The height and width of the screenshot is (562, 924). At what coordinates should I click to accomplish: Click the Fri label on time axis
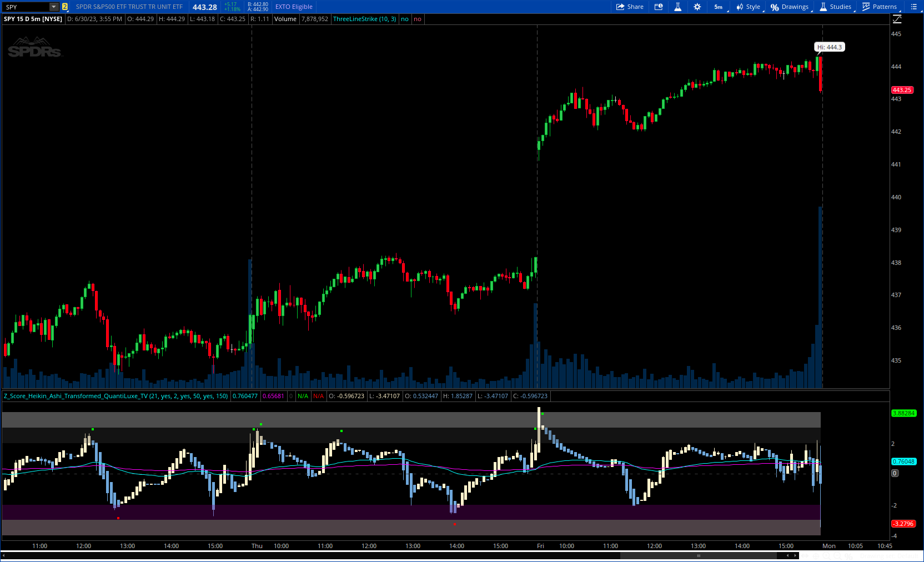pyautogui.click(x=540, y=546)
